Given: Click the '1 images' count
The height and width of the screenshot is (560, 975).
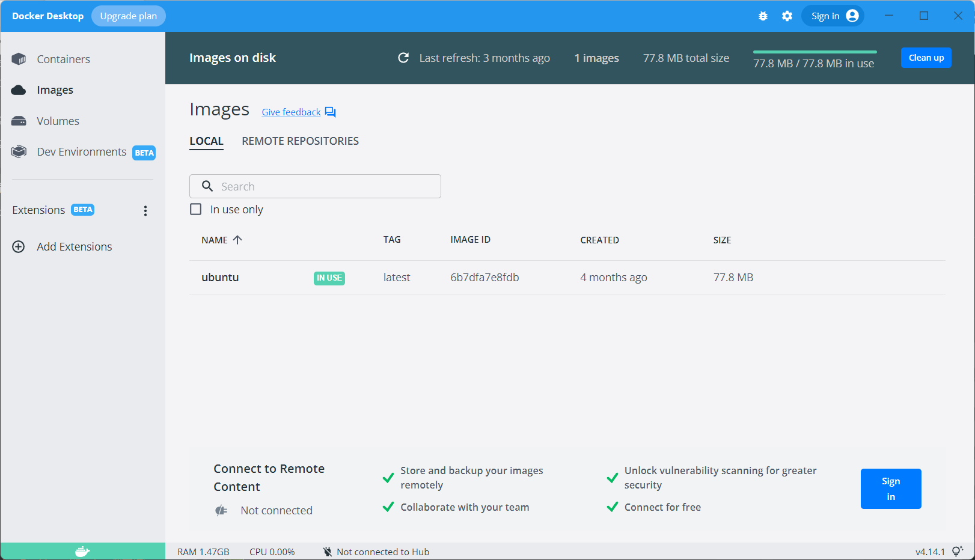Looking at the screenshot, I should 596,58.
